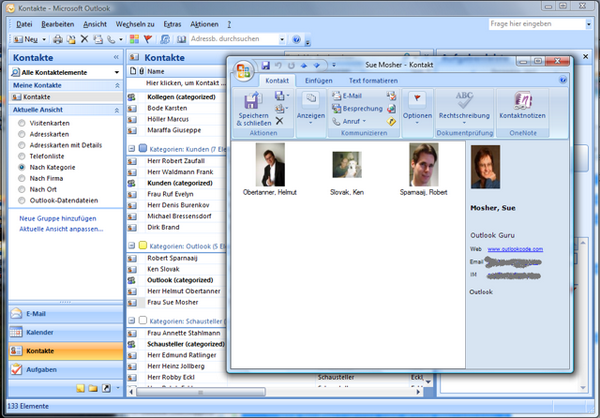Viewport: 600px width, 418px height.
Task: Open Optionen dropdown in contact ribbon
Action: click(417, 109)
